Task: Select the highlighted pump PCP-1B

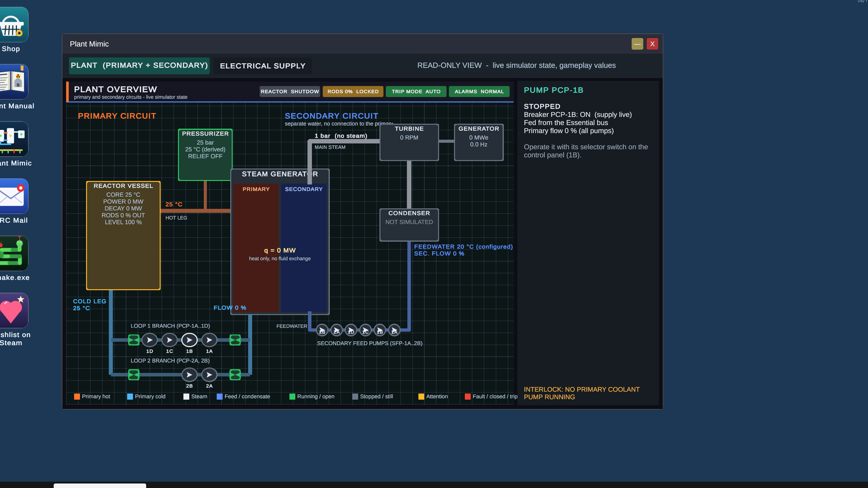Action: click(x=189, y=340)
